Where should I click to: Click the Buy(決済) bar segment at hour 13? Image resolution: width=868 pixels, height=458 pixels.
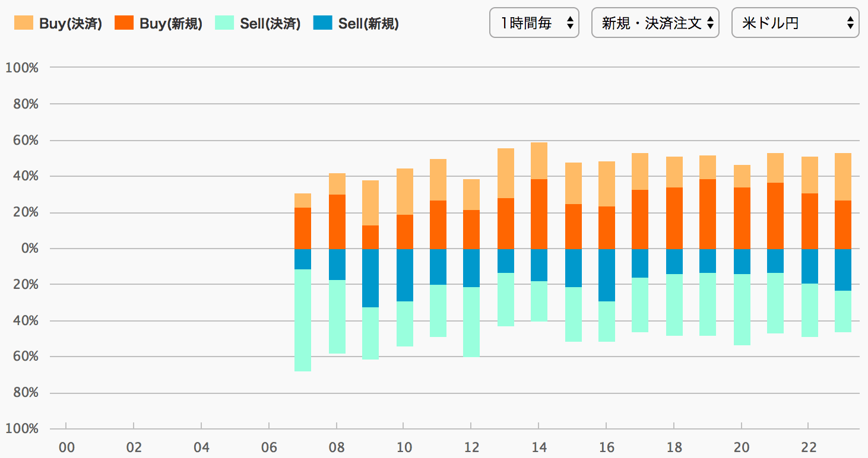[506, 173]
